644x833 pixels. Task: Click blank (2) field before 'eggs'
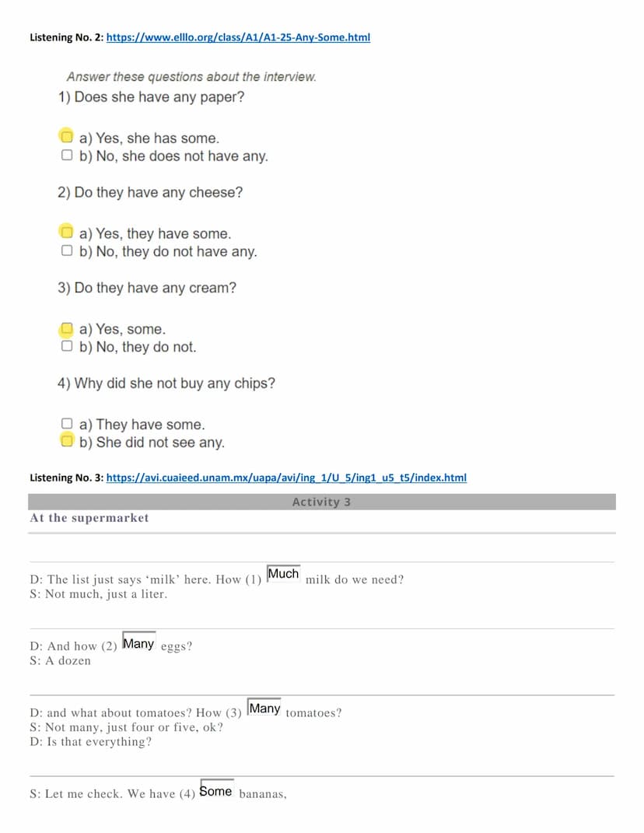coord(138,642)
